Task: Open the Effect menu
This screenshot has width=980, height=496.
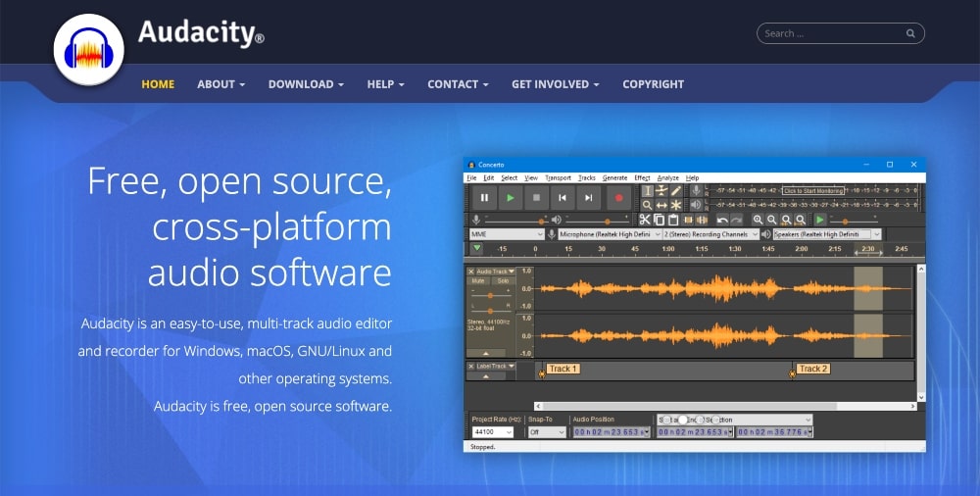Action: tap(643, 177)
